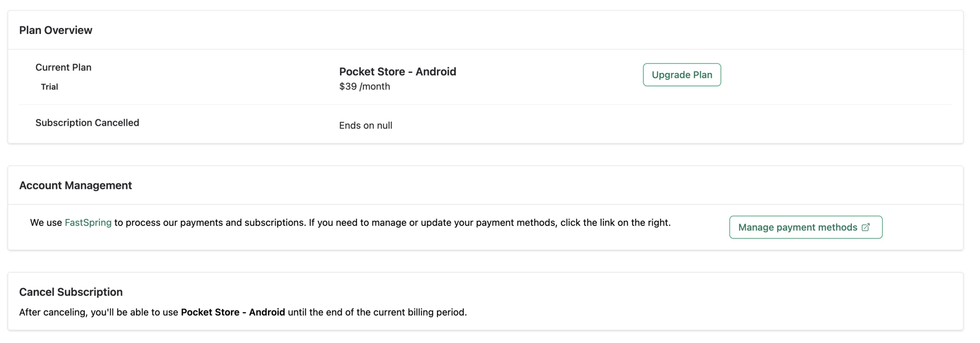
Task: Click the Subscription Cancelled label
Action: pos(87,123)
